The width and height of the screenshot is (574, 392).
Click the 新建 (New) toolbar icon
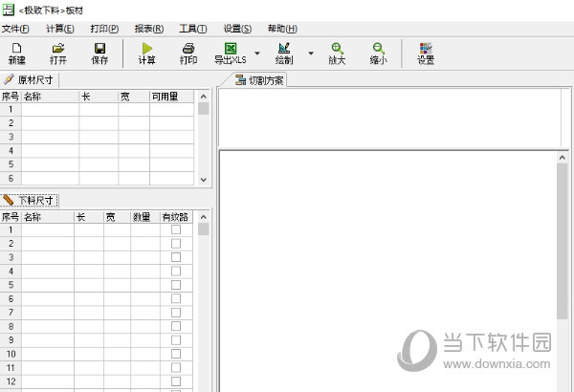[17, 54]
